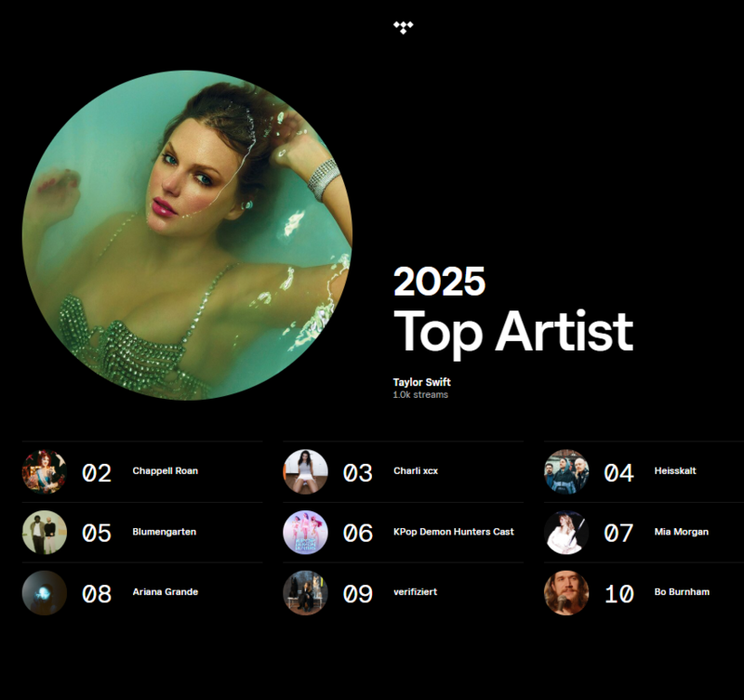744x700 pixels.
Task: Select the Heisskalt name entry
Action: tap(676, 471)
